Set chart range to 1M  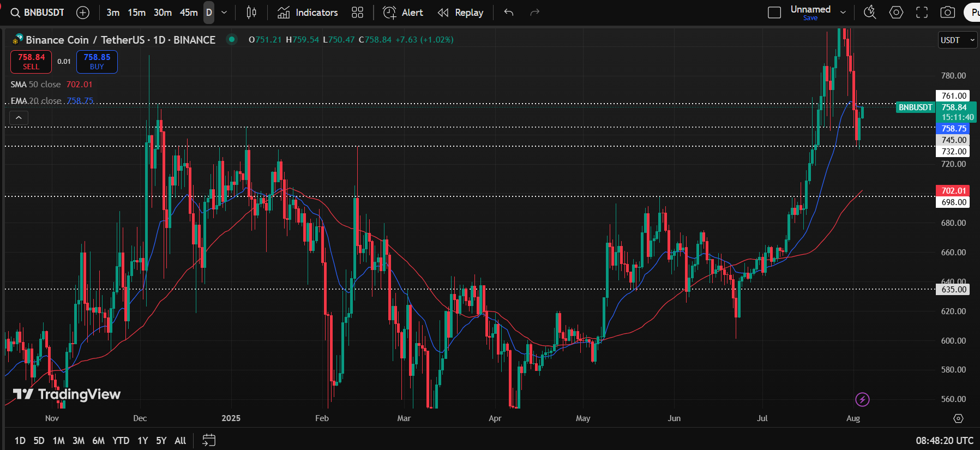59,441
